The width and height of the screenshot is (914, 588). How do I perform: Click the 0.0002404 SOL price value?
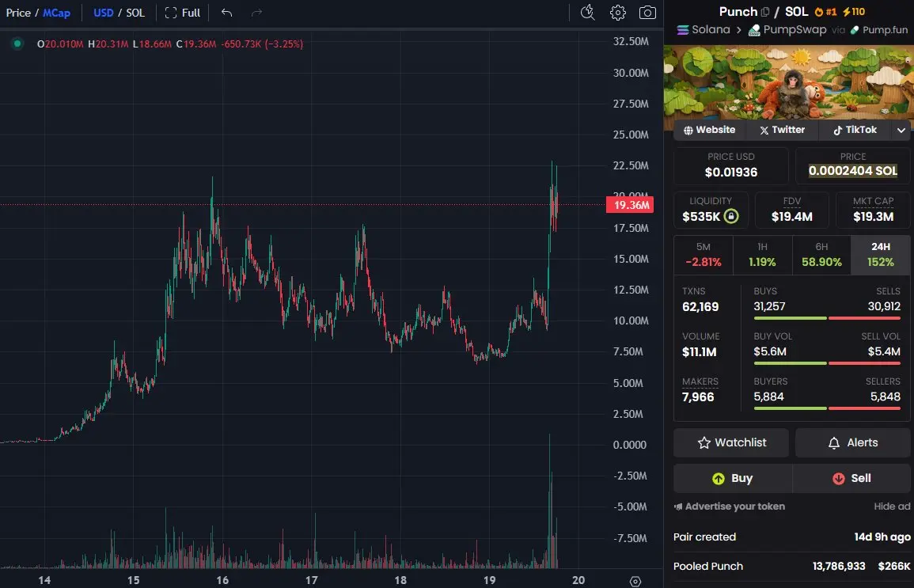(x=853, y=171)
